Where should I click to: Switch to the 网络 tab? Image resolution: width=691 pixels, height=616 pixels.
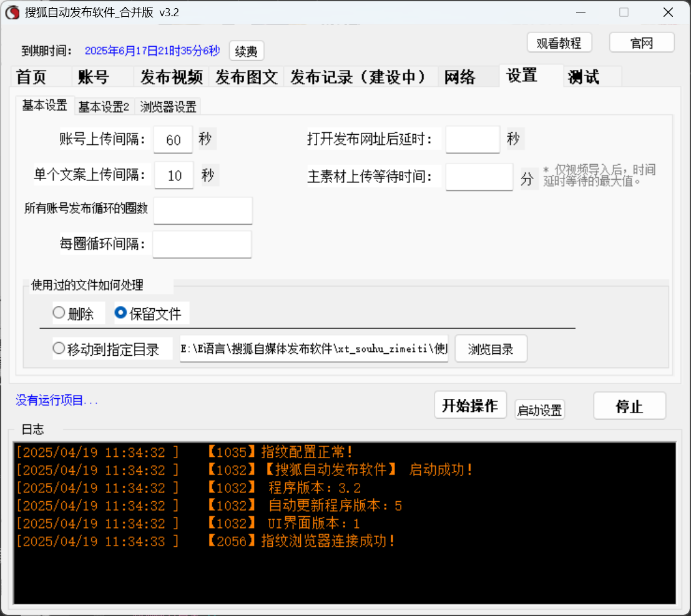468,77
